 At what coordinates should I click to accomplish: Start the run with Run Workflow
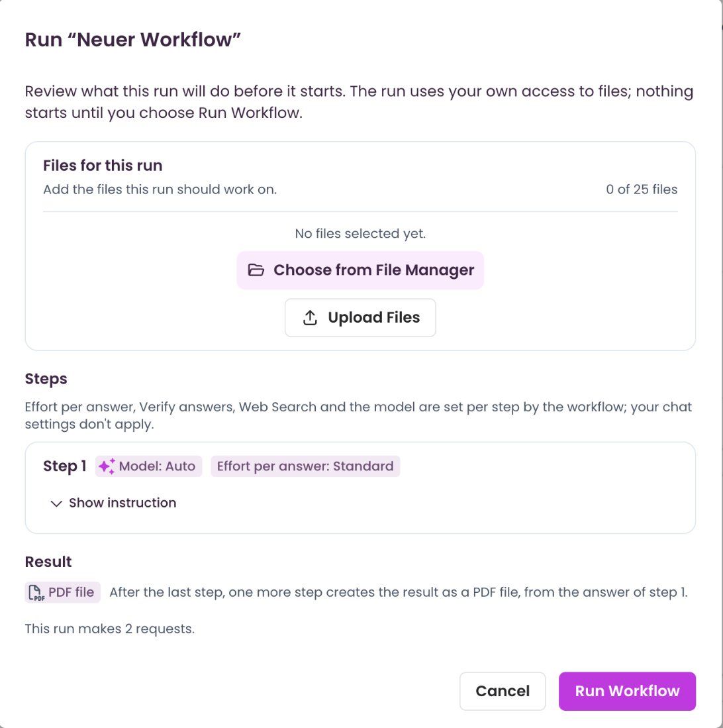tap(628, 692)
